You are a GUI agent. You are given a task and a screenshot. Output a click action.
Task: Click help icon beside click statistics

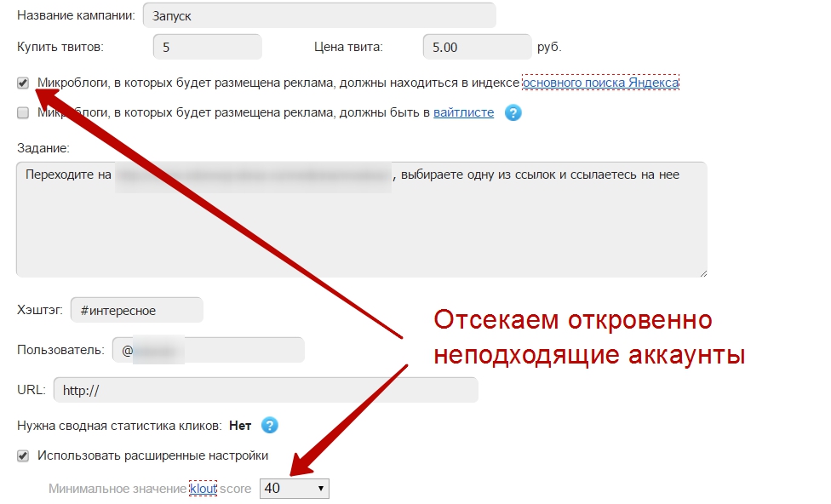[270, 425]
